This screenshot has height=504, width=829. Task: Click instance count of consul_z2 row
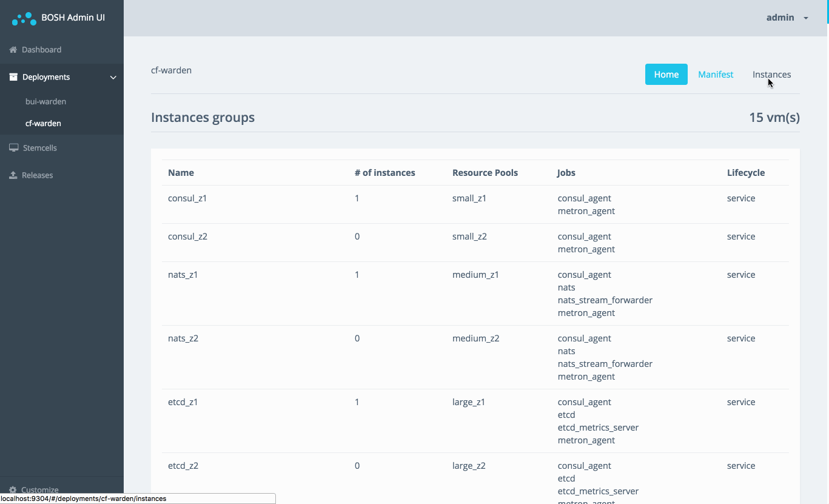(357, 237)
